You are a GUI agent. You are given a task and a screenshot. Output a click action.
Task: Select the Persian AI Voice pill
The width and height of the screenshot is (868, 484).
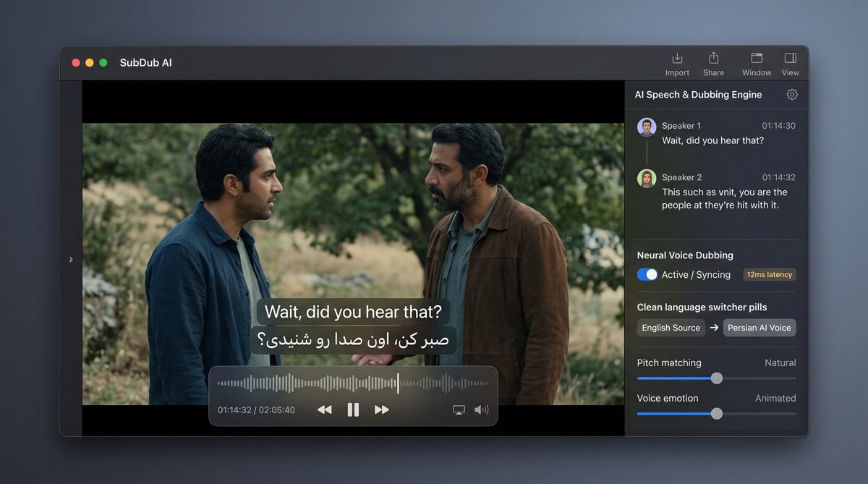point(759,328)
